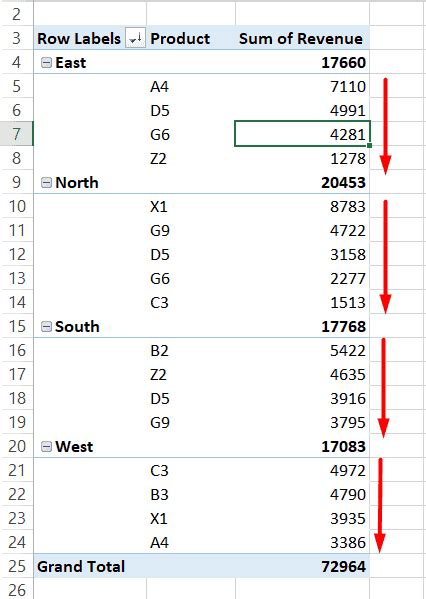The width and height of the screenshot is (426, 599).
Task: Select entire row 7 via row header
Action: point(16,134)
